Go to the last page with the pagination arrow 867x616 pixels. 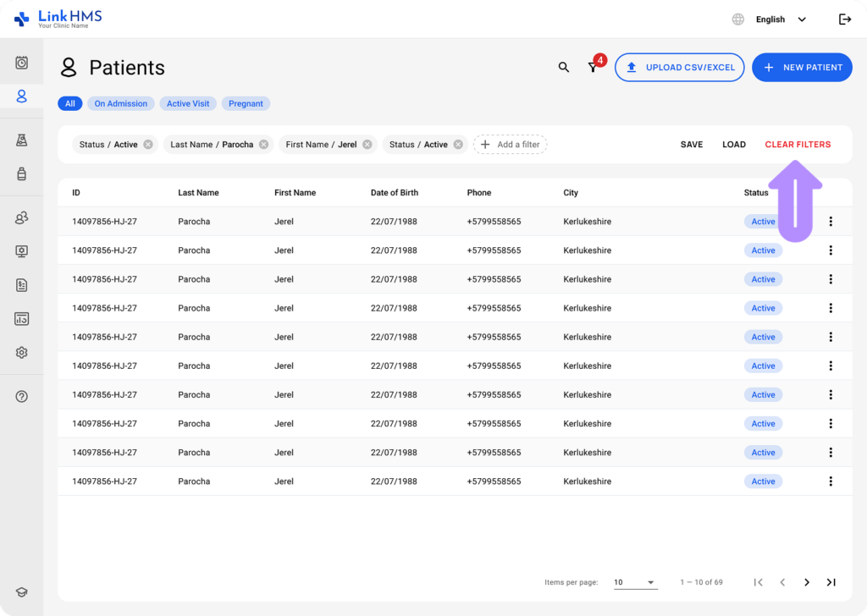point(831,582)
